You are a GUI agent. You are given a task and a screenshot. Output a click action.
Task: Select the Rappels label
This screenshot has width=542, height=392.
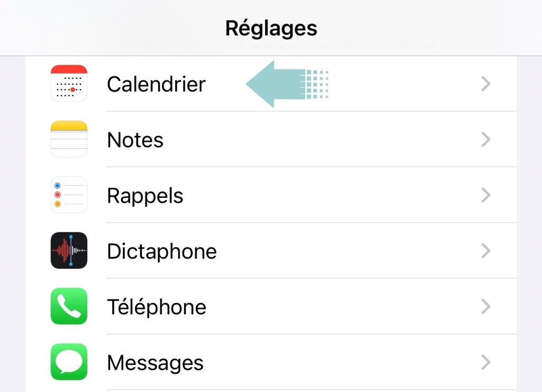click(x=145, y=196)
